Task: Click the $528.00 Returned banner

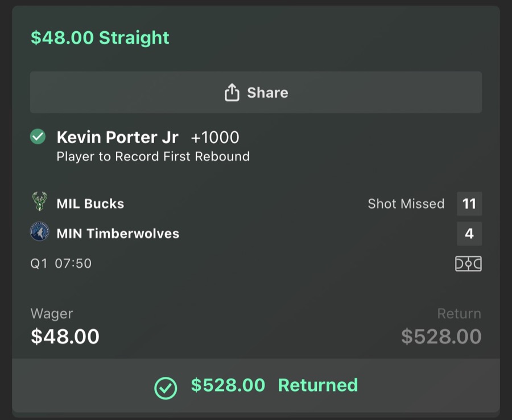Action: tap(256, 385)
